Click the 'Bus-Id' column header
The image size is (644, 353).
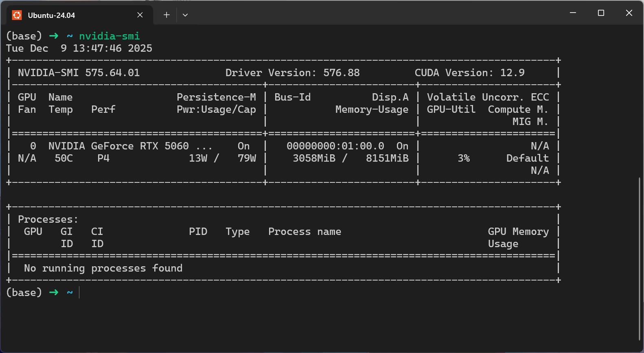pyautogui.click(x=292, y=97)
